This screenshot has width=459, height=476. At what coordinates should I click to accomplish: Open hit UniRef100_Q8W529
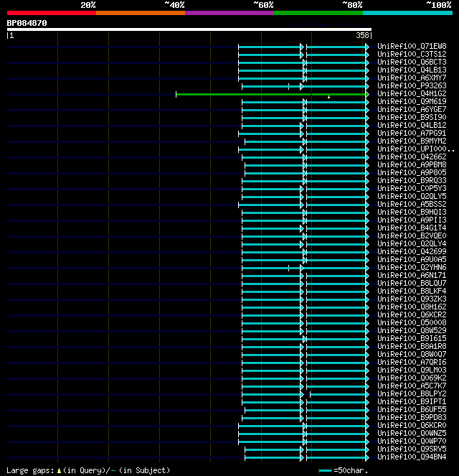(x=412, y=330)
